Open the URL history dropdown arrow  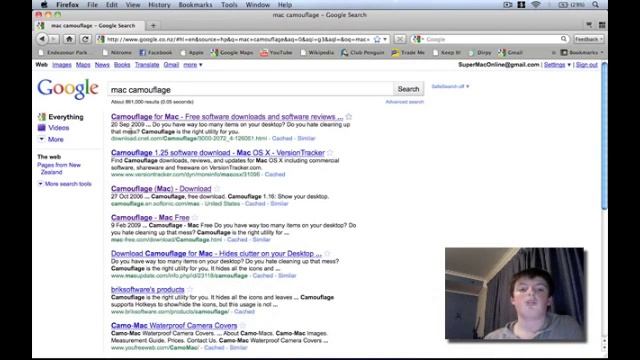385,39
